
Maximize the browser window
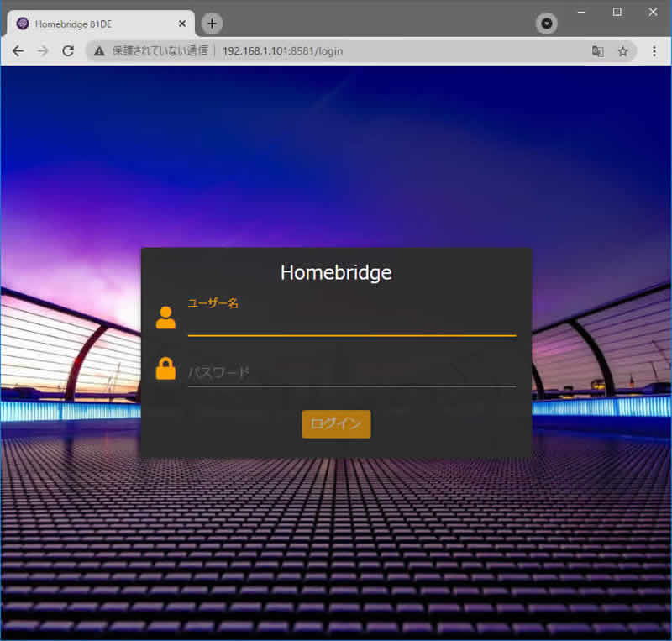click(617, 12)
